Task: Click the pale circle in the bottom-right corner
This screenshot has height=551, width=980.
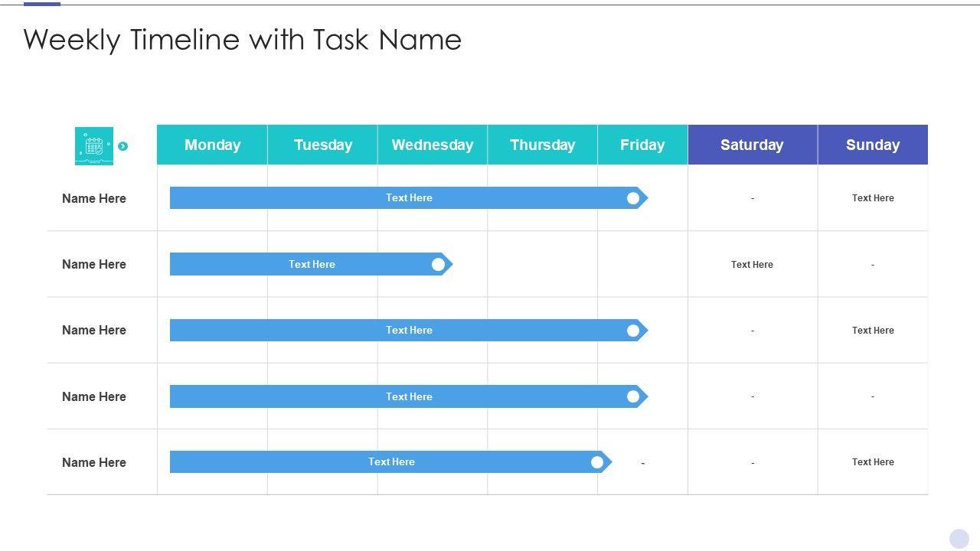Action: [959, 539]
